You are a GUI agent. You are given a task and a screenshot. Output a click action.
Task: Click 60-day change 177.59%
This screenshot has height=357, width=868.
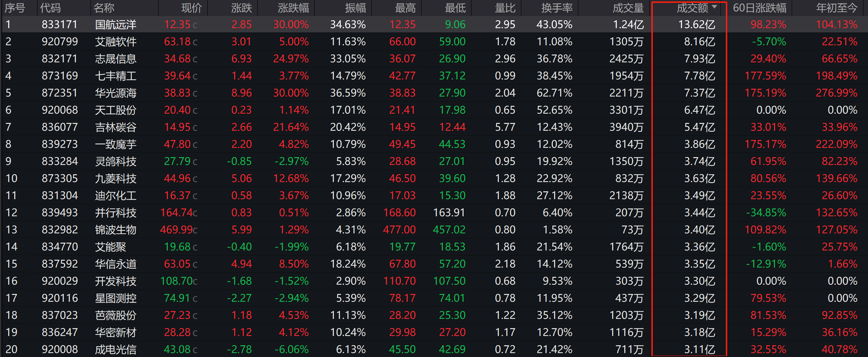765,76
